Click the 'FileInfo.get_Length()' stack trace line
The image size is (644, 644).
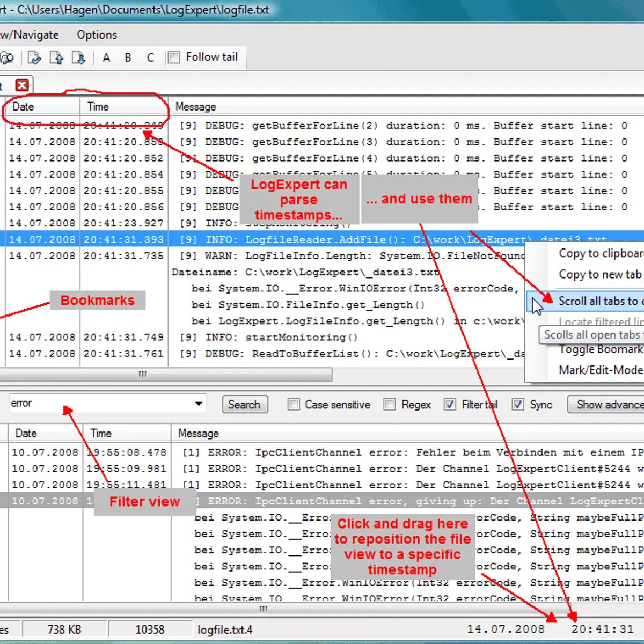(x=308, y=305)
